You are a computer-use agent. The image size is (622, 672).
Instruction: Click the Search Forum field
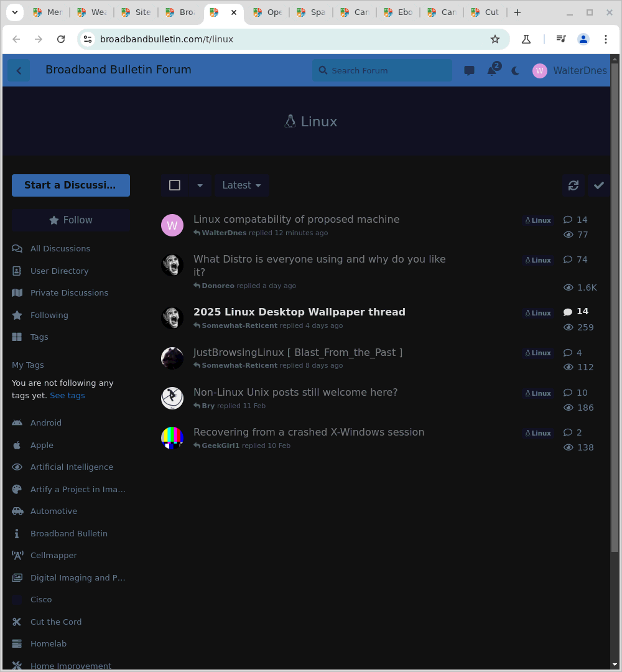pos(382,71)
